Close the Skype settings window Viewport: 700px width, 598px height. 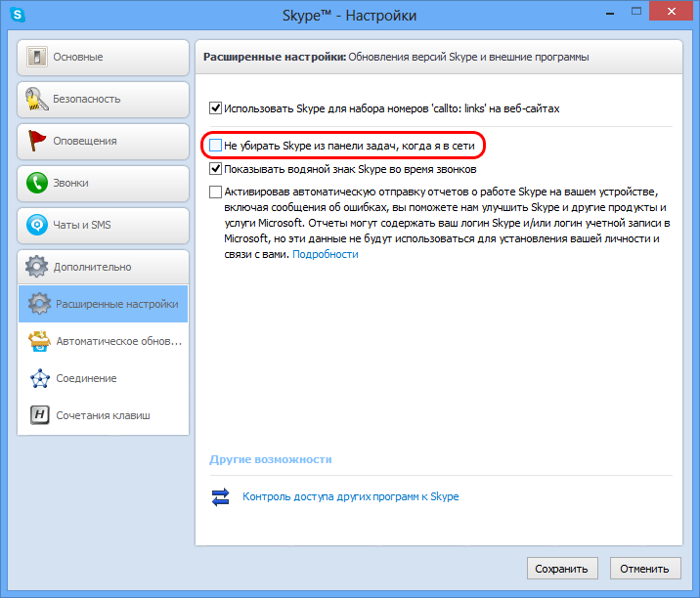click(x=671, y=12)
